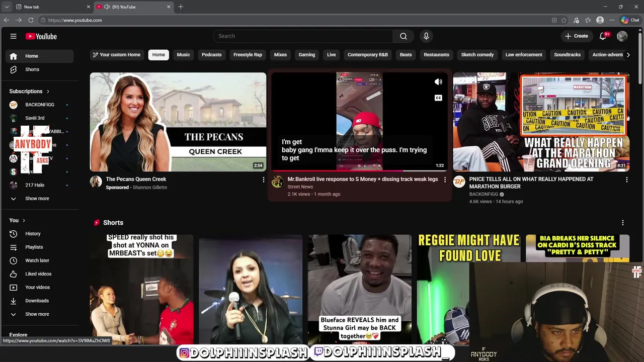Open Street News channel avatar
This screenshot has height=362, width=644.
click(277, 182)
